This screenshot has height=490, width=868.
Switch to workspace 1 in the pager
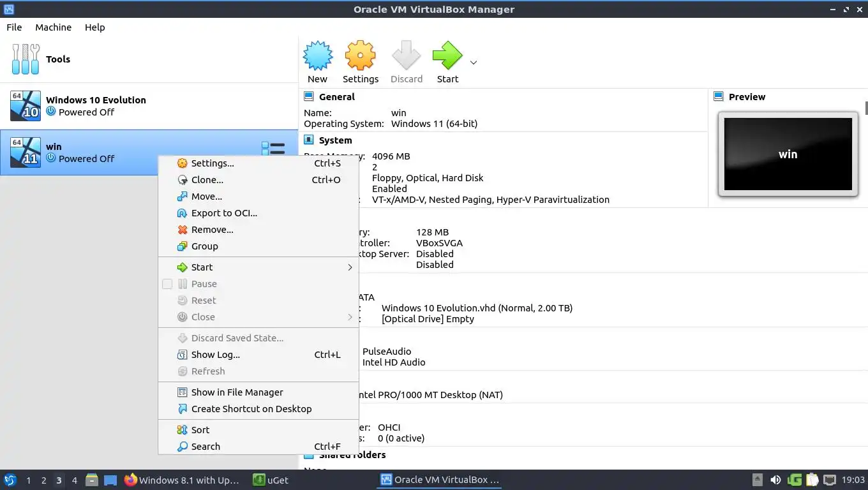[28, 480]
